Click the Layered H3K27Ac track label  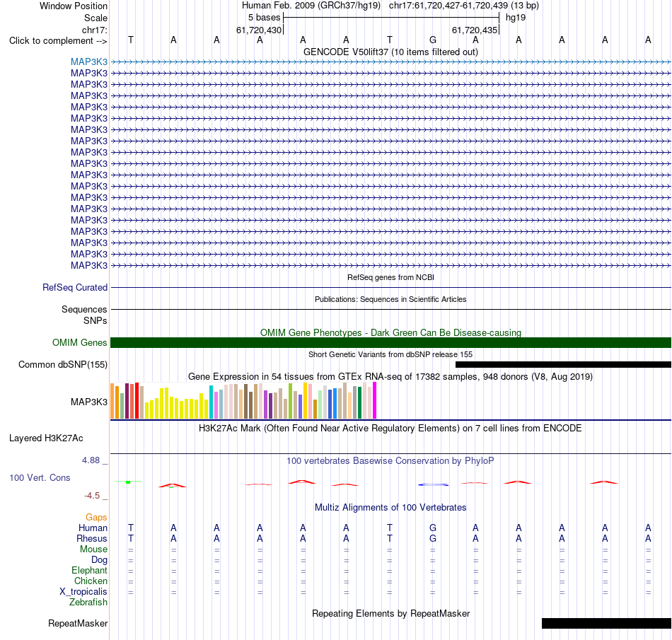coord(46,438)
